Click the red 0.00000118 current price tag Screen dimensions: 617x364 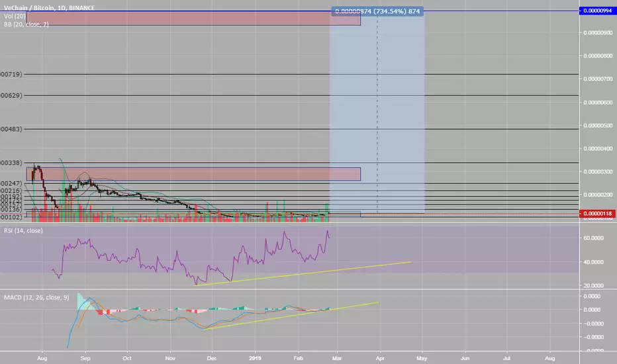tap(597, 214)
